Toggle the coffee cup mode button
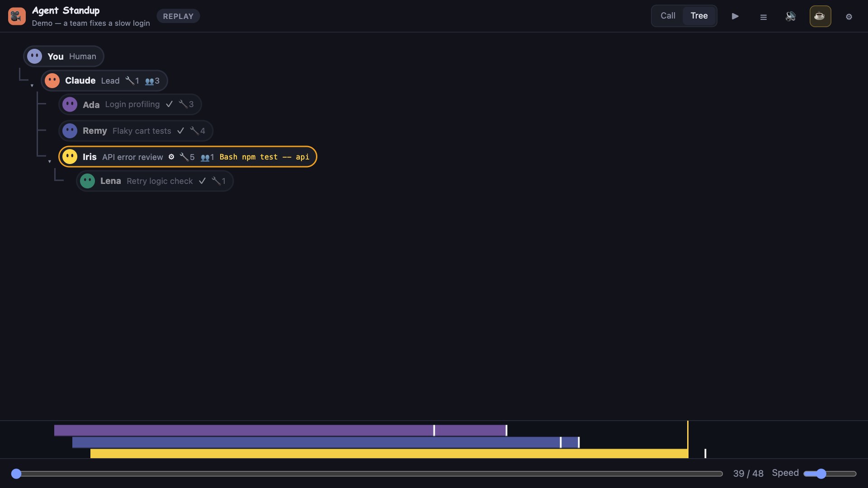This screenshot has height=488, width=868. tap(820, 16)
